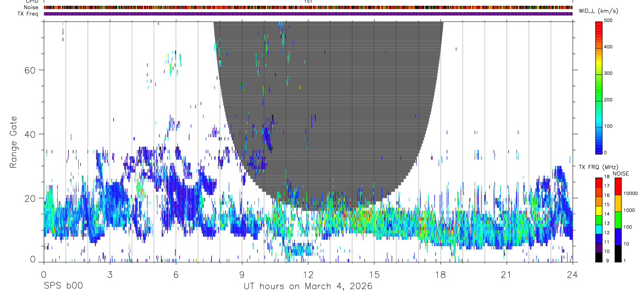
Task: Click the TX Freq purple strip above plot
Action: tap(308, 14)
